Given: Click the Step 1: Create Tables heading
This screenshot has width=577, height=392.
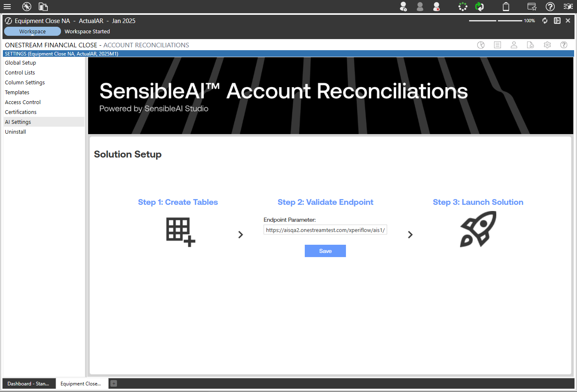Looking at the screenshot, I should click(178, 202).
